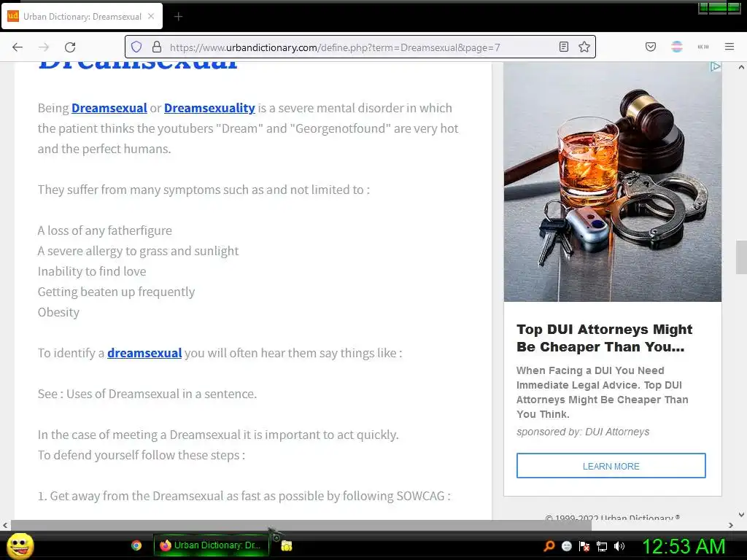
Task: Click the horizontal scrollbar left arrow
Action: coord(5,525)
